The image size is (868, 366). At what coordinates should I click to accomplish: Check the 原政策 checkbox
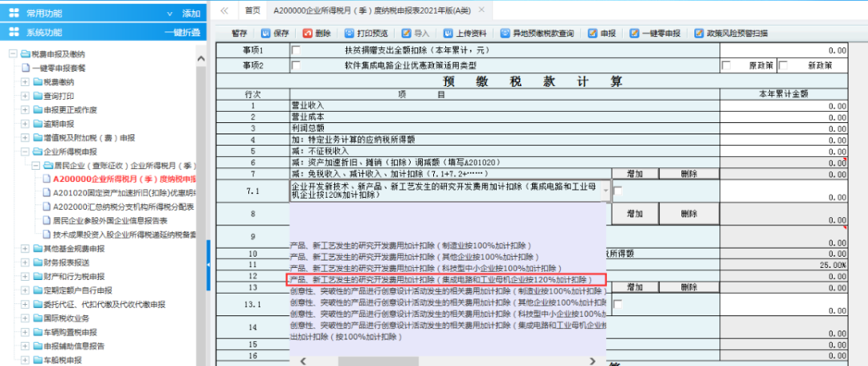pos(727,65)
